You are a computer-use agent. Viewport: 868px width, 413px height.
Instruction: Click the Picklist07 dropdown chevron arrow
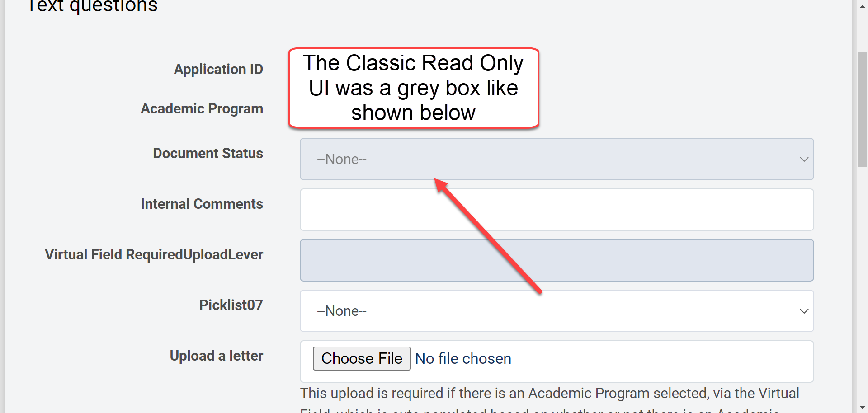pos(804,311)
